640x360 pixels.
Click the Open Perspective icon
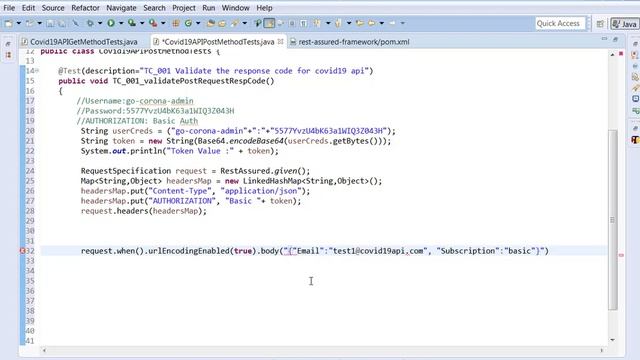click(600, 24)
